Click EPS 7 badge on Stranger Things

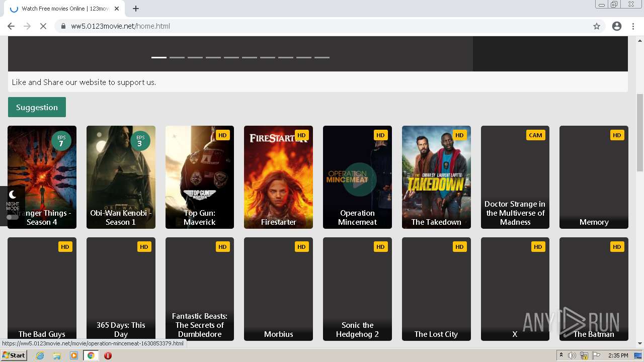pos(61,141)
